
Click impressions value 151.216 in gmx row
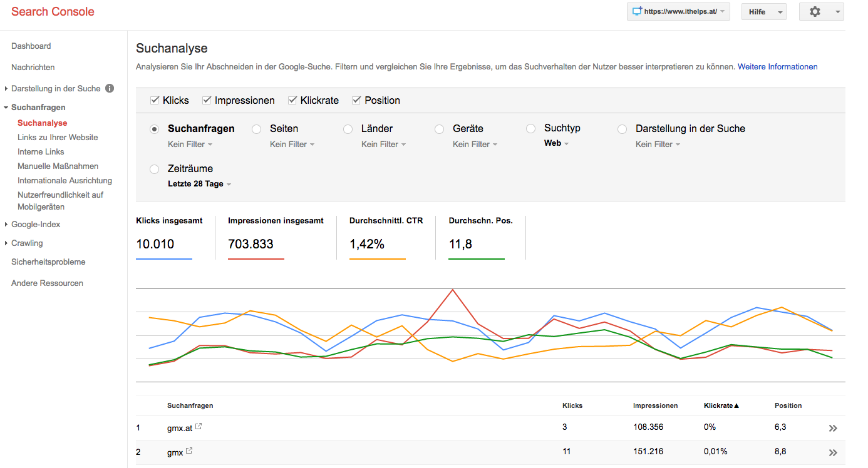pos(648,451)
